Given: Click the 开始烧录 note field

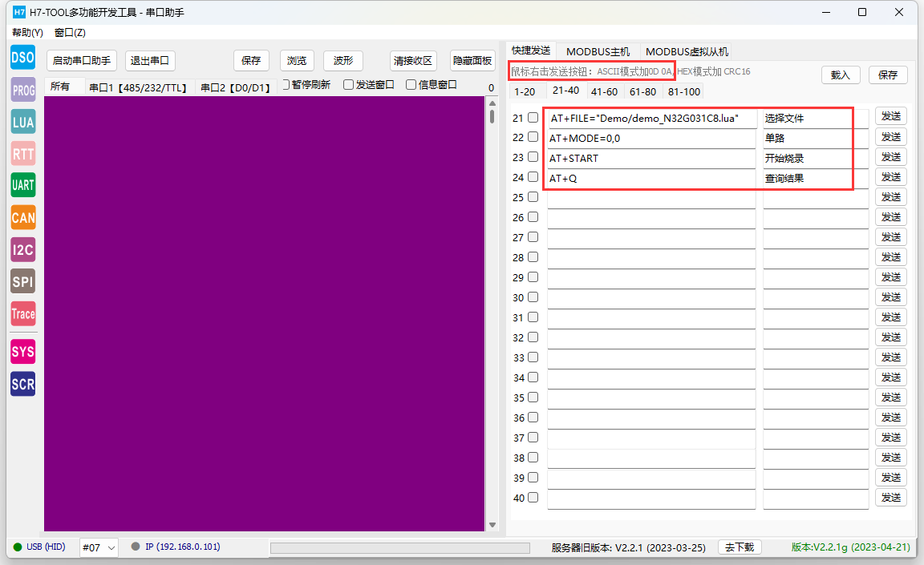Looking at the screenshot, I should (816, 159).
